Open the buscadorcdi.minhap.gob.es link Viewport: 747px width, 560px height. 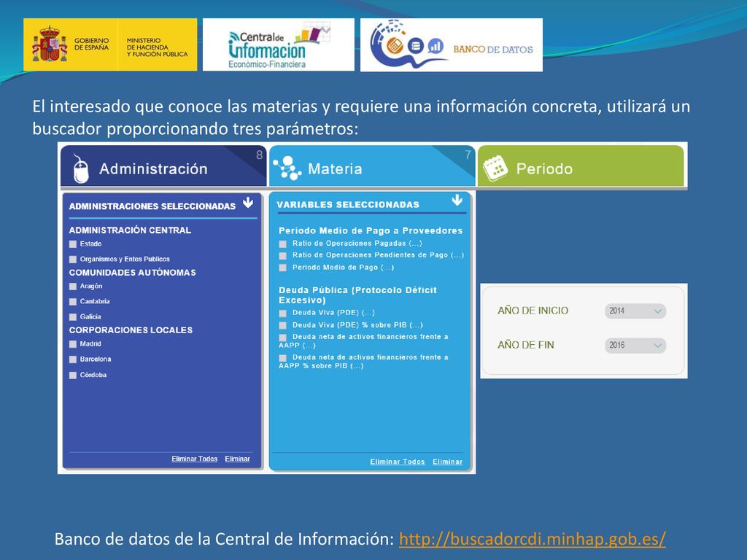pos(532,539)
